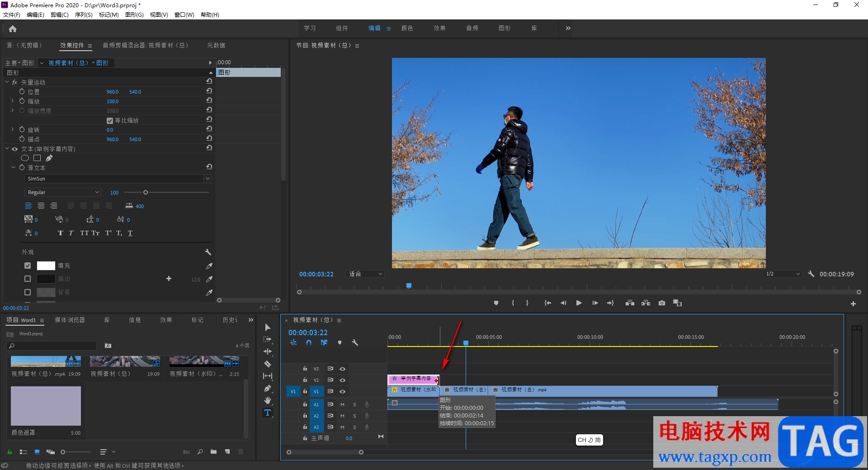Image resolution: width=868 pixels, height=470 pixels.
Task: Step back one frame
Action: (x=563, y=303)
